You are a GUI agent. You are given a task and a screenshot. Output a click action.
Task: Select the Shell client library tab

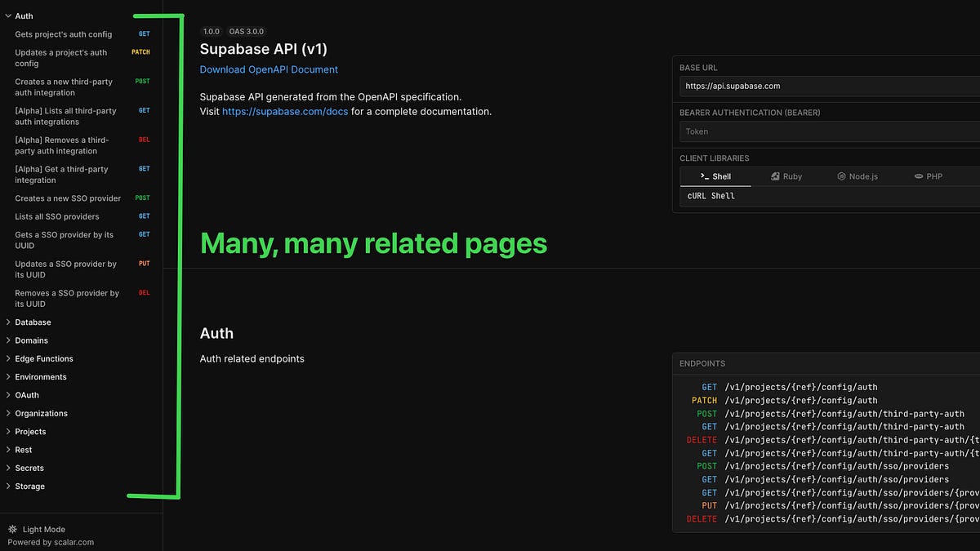click(x=715, y=176)
